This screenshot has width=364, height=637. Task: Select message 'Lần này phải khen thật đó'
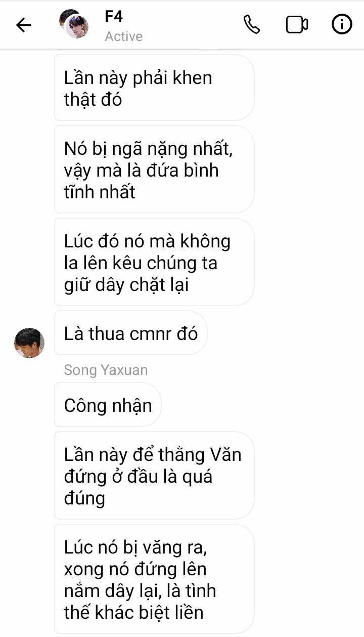pos(154,88)
